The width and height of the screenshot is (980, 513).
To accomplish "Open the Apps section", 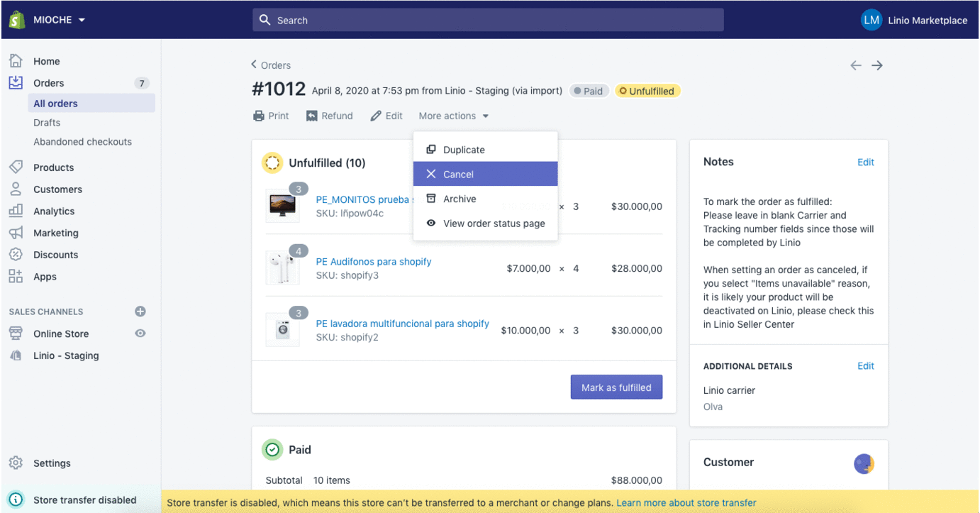I will (45, 277).
